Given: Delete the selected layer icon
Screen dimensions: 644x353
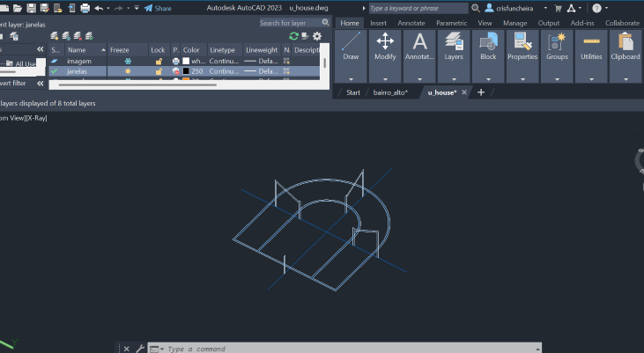Looking at the screenshot, I should coord(78,36).
